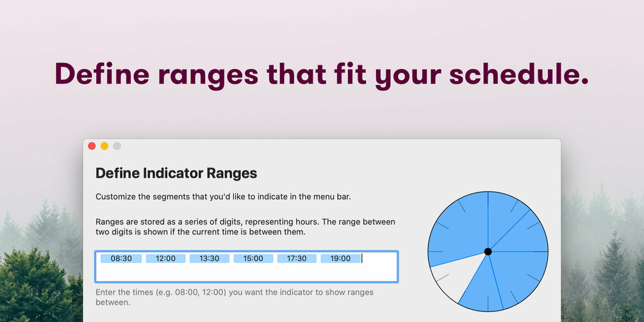Viewport: 644px width, 322px height.
Task: Select the 08:30 time token
Action: pyautogui.click(x=120, y=259)
